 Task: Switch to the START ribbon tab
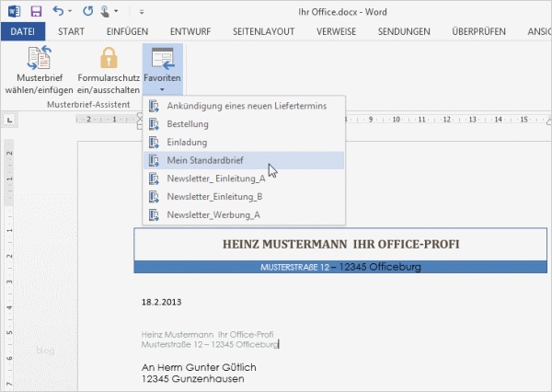71,31
